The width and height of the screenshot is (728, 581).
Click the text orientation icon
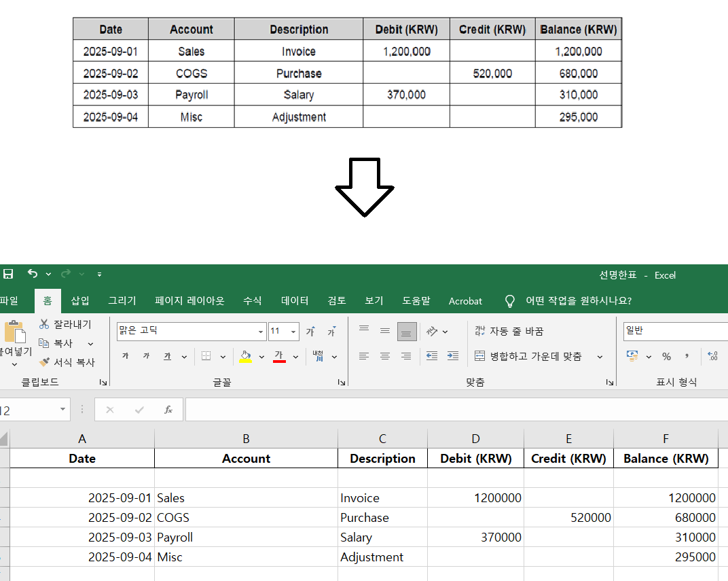[432, 332]
